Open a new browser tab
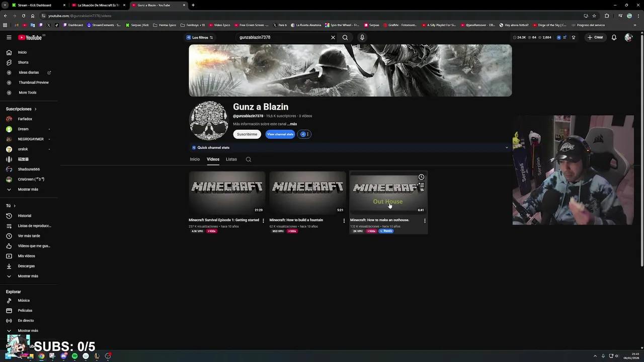 click(193, 5)
